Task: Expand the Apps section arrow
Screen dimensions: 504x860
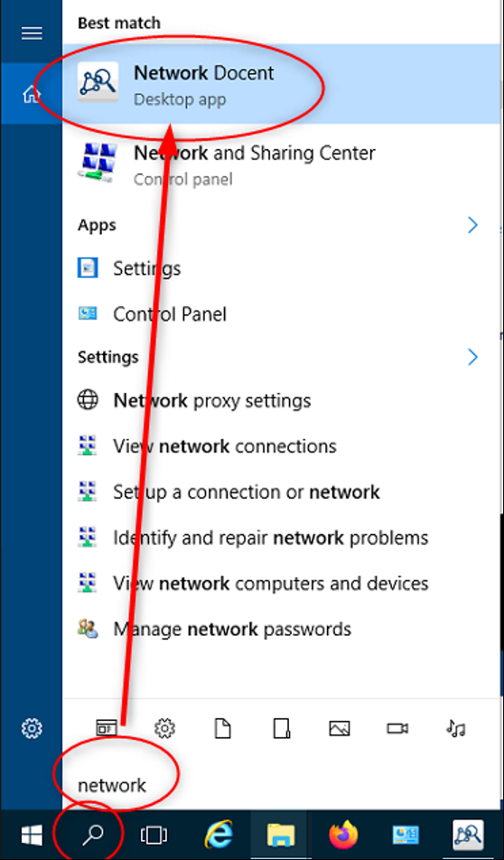Action: coord(472,225)
